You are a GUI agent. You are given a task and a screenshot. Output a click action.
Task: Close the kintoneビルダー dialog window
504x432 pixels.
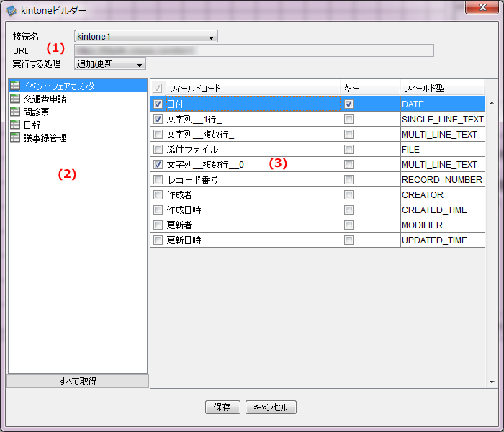[482, 7]
